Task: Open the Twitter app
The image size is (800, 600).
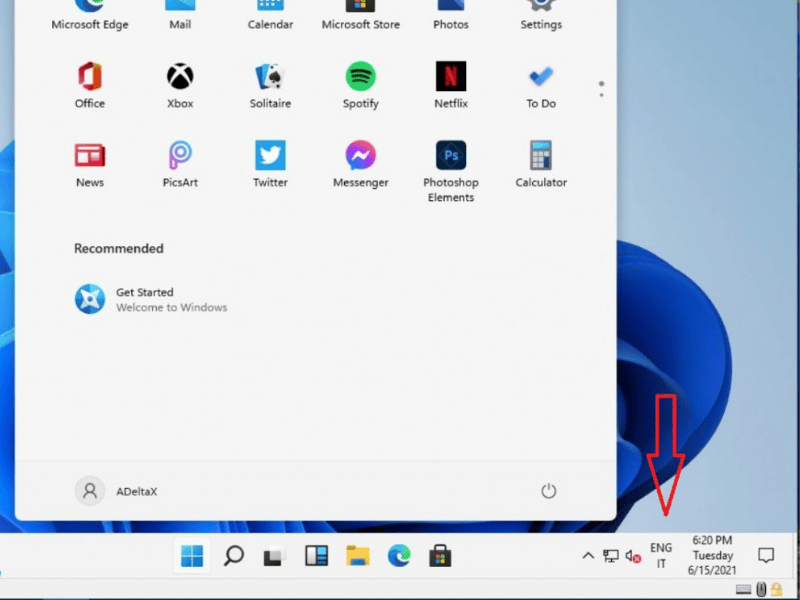Action: point(270,156)
